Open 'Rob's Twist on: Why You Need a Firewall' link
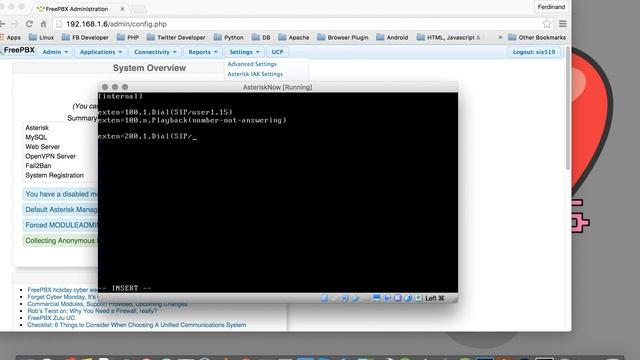 pos(92,311)
